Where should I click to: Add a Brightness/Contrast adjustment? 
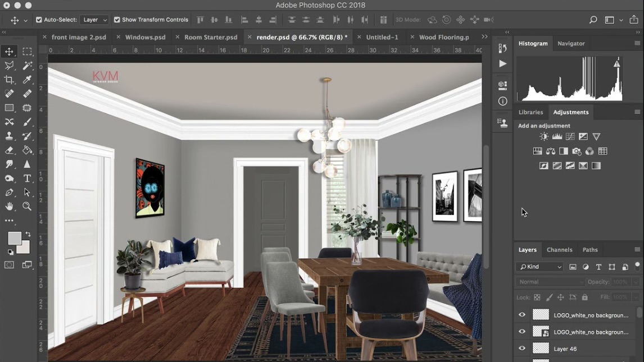coord(544,137)
